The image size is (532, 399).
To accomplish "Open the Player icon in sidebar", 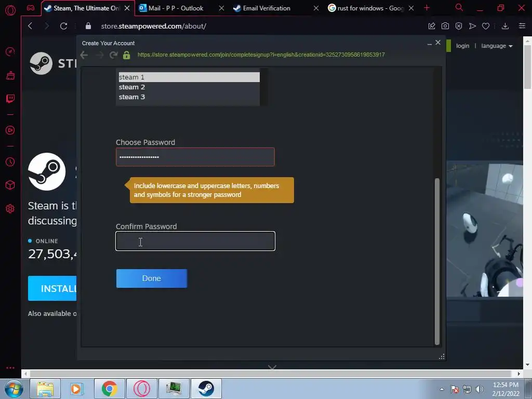I will pos(10,130).
